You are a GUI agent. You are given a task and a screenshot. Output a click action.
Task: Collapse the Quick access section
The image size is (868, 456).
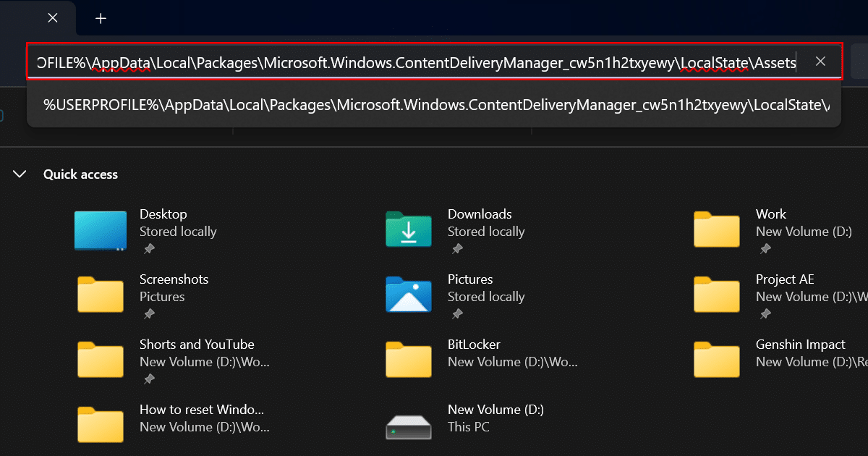click(x=19, y=174)
